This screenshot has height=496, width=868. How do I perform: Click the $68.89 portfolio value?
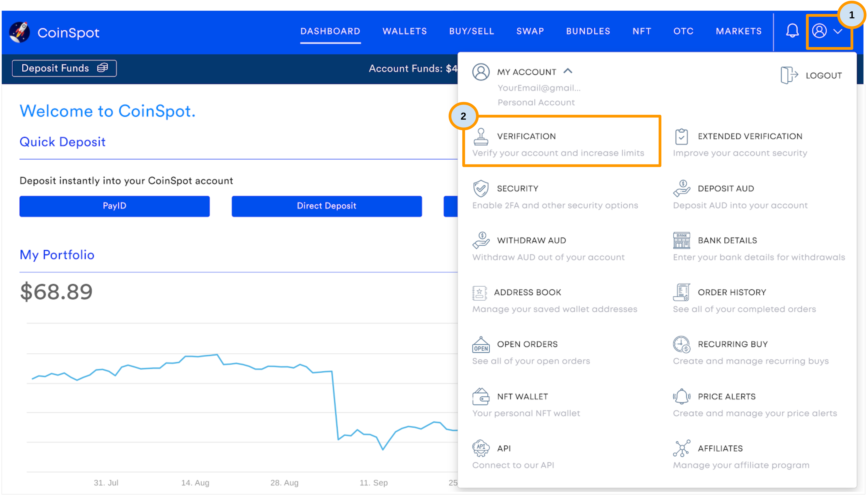tap(56, 292)
